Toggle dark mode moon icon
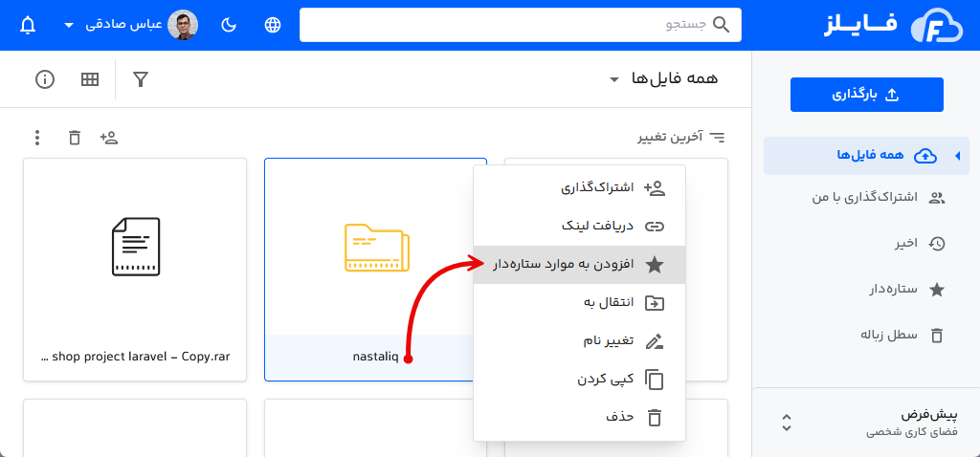Screen dimensions: 980x457 [230, 25]
